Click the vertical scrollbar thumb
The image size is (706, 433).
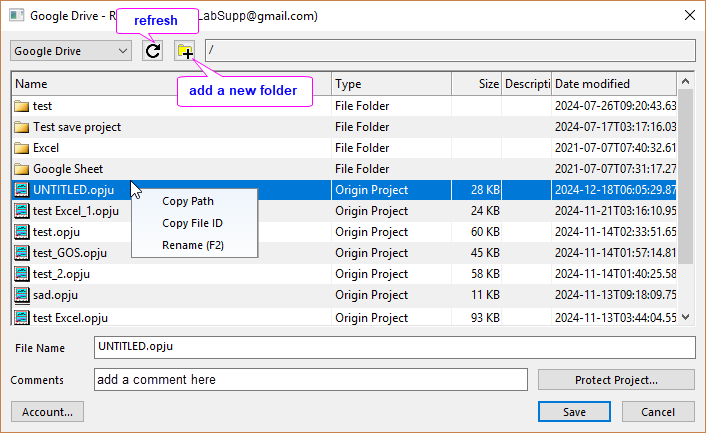pos(686,176)
